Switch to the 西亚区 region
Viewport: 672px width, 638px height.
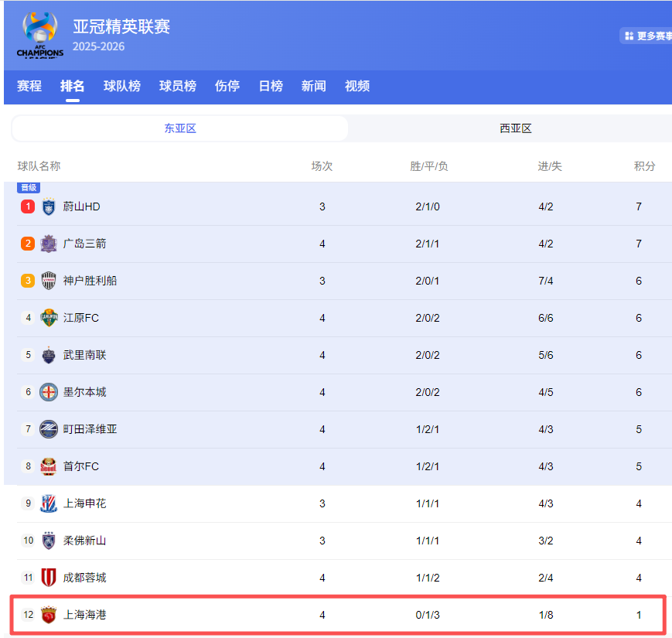coord(516,128)
